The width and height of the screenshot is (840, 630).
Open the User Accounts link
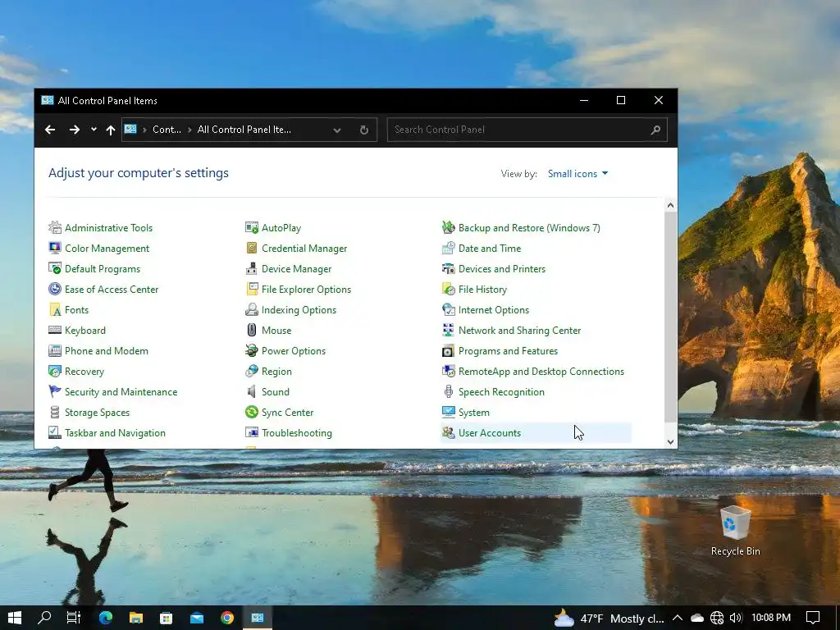490,433
